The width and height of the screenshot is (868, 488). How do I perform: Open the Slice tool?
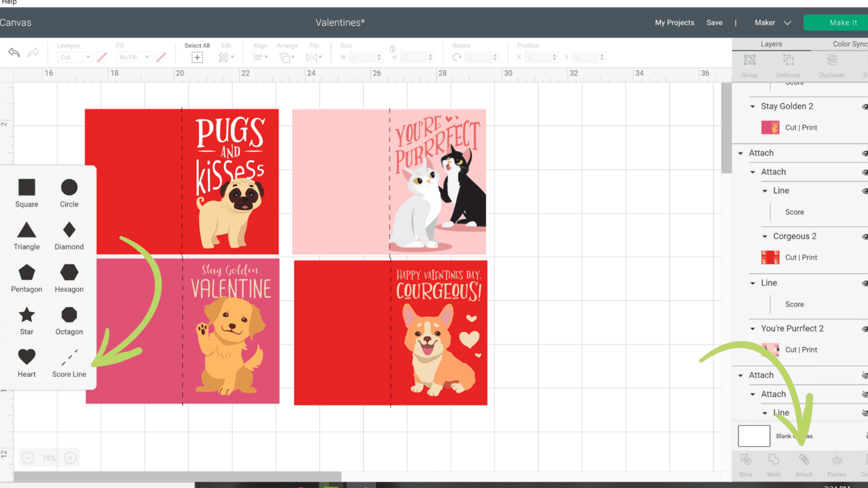[x=745, y=463]
